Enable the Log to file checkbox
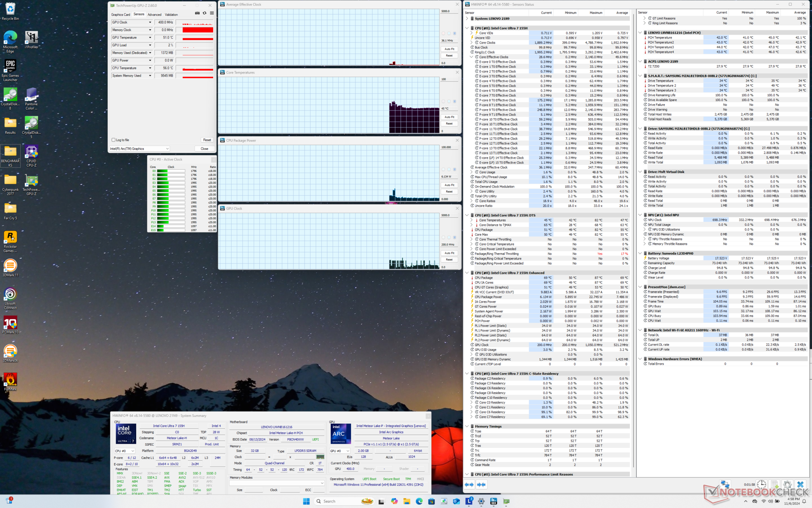The image size is (812, 508). [113, 140]
